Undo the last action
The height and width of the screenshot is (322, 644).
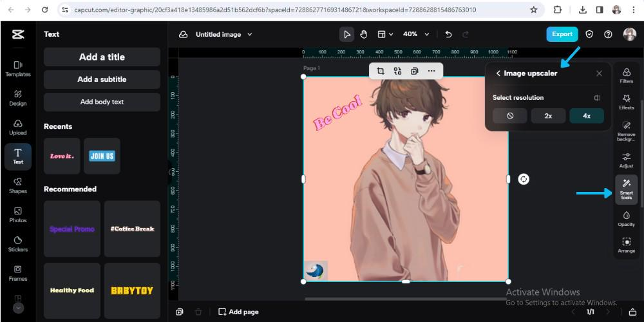point(448,35)
